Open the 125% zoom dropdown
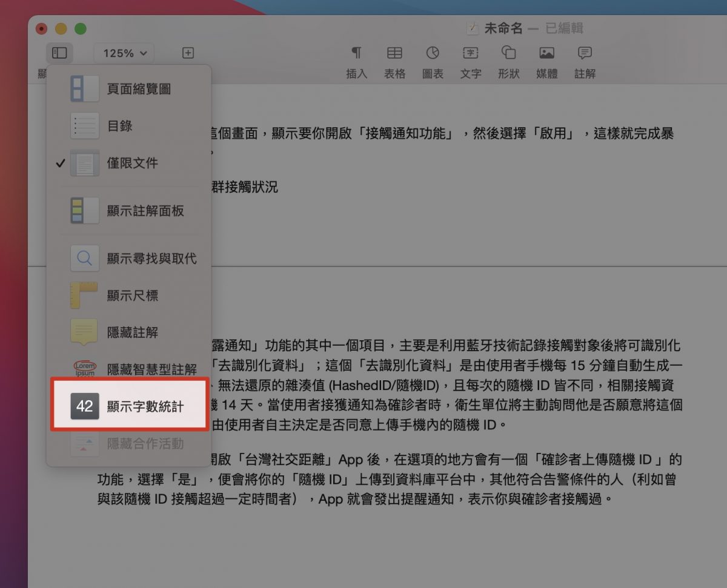 click(x=125, y=53)
